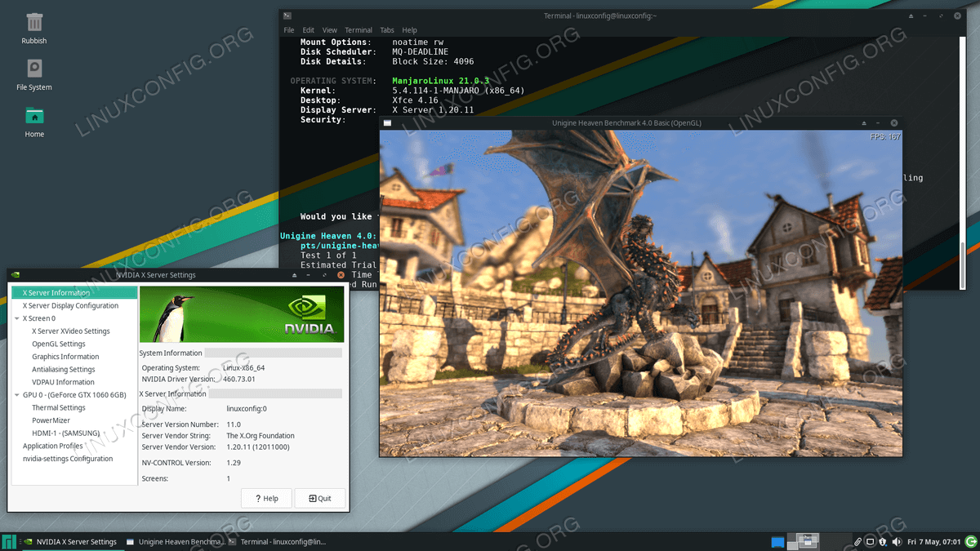Collapse the X Screen 0 tree branch
Viewport: 980px width, 551px height.
coord(17,318)
